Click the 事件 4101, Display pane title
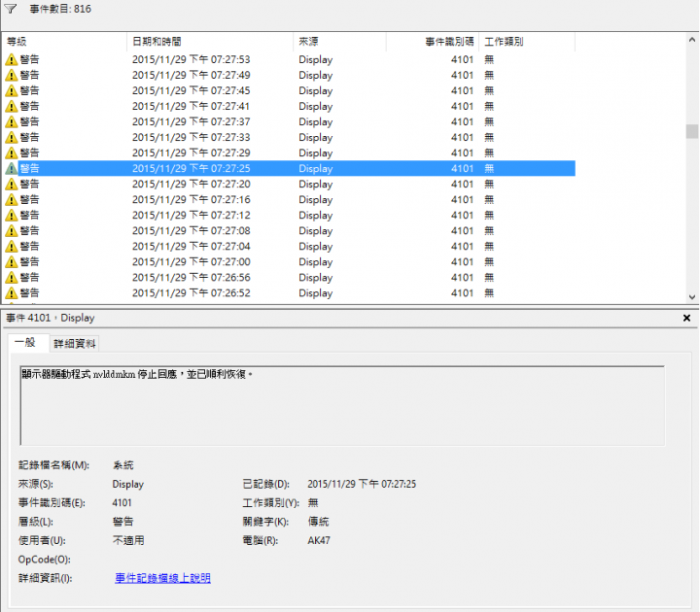Viewport: 700px width, 612px height. tap(51, 318)
